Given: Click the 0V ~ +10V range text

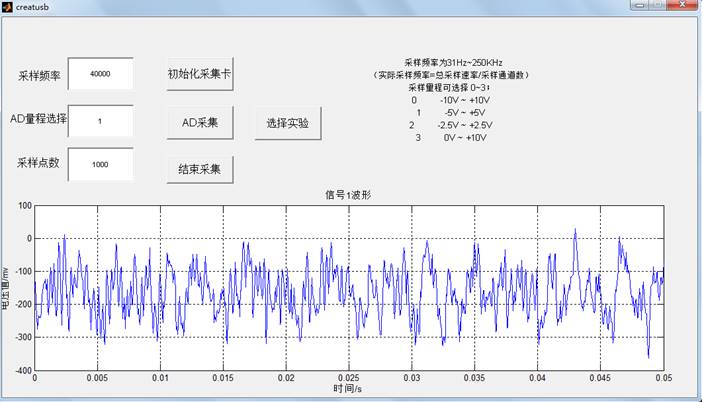Looking at the screenshot, I should [x=466, y=137].
